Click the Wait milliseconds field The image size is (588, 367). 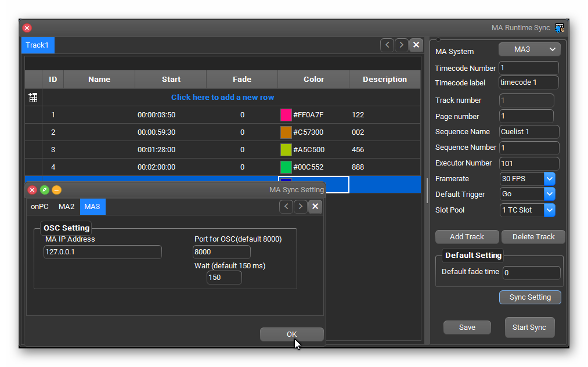(224, 278)
